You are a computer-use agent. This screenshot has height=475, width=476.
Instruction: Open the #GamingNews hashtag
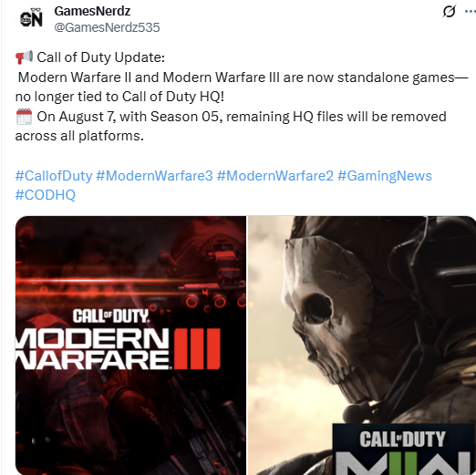tap(385, 176)
